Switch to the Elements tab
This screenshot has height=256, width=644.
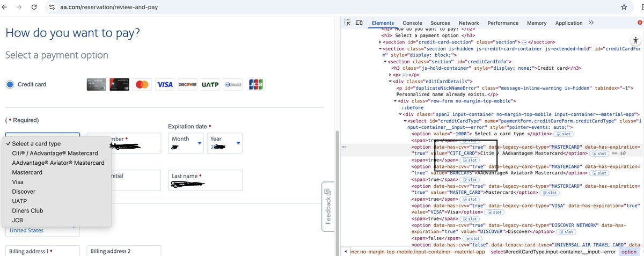click(x=383, y=23)
